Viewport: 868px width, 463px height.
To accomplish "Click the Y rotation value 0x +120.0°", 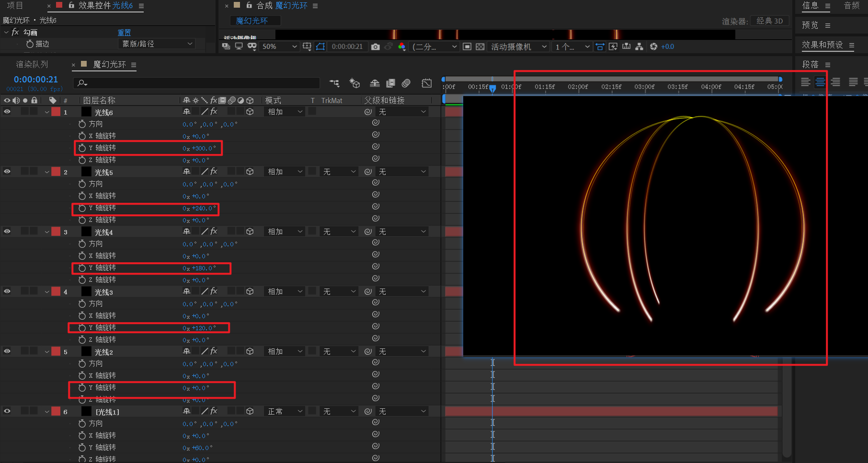I will pos(199,328).
